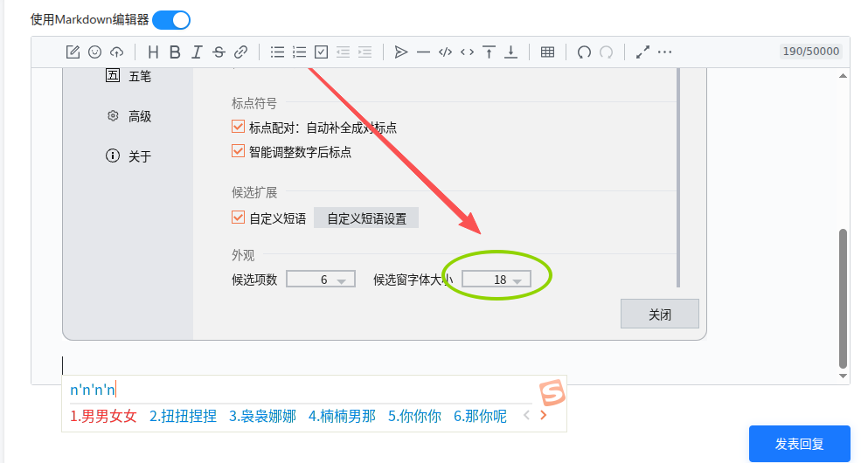This screenshot has height=463, width=868.
Task: Click the 发表回复 submit button
Action: click(799, 444)
